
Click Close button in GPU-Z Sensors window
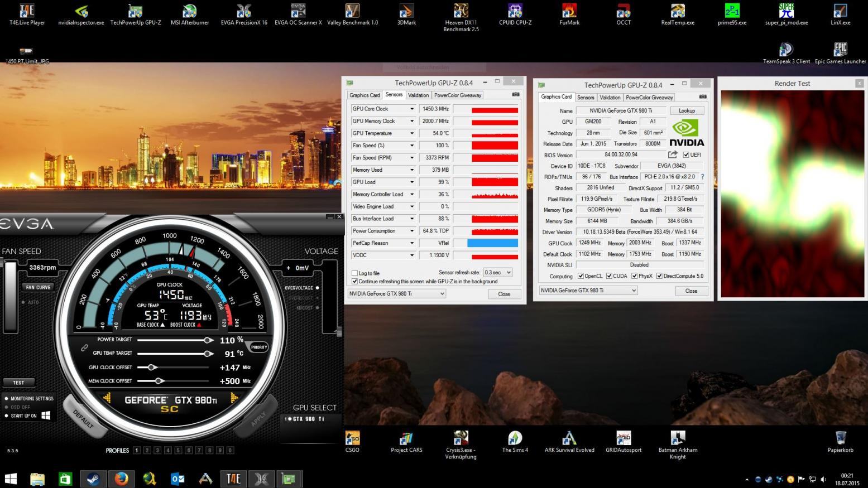[504, 294]
